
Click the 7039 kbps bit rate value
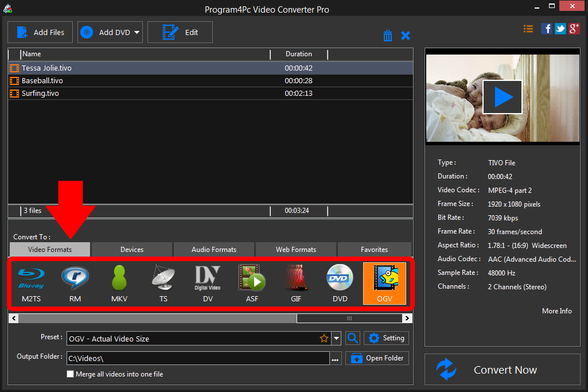tap(503, 218)
